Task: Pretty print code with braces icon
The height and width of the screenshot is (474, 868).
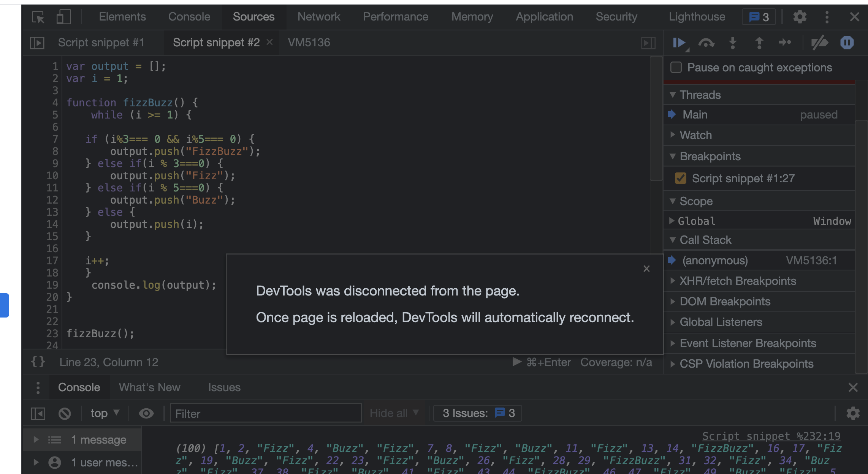Action: click(x=38, y=362)
